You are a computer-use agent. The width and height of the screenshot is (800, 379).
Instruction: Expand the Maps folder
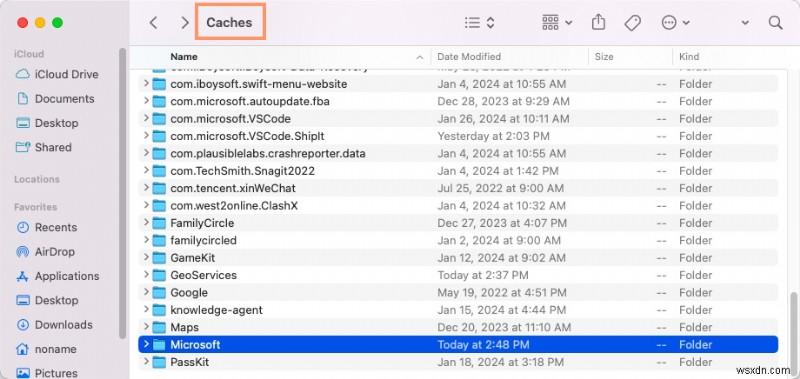[x=146, y=327]
